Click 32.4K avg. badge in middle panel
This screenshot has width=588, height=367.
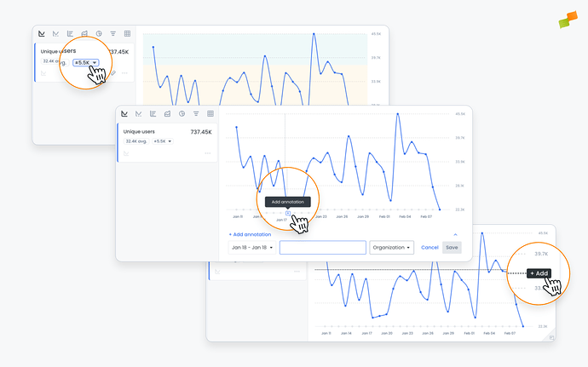[136, 141]
